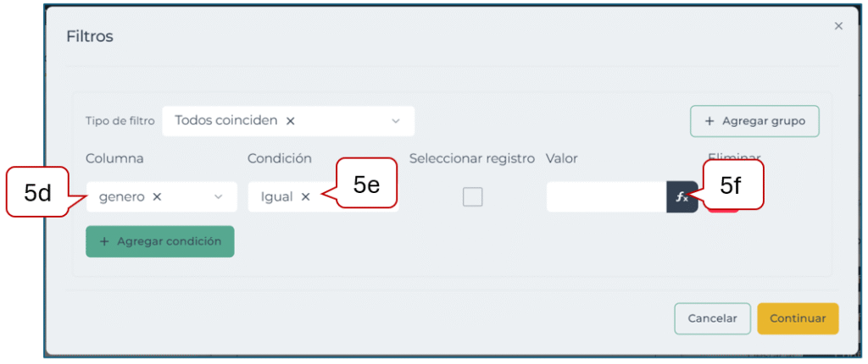
Task: Remove the 'genero' column selection via X
Action: click(157, 196)
